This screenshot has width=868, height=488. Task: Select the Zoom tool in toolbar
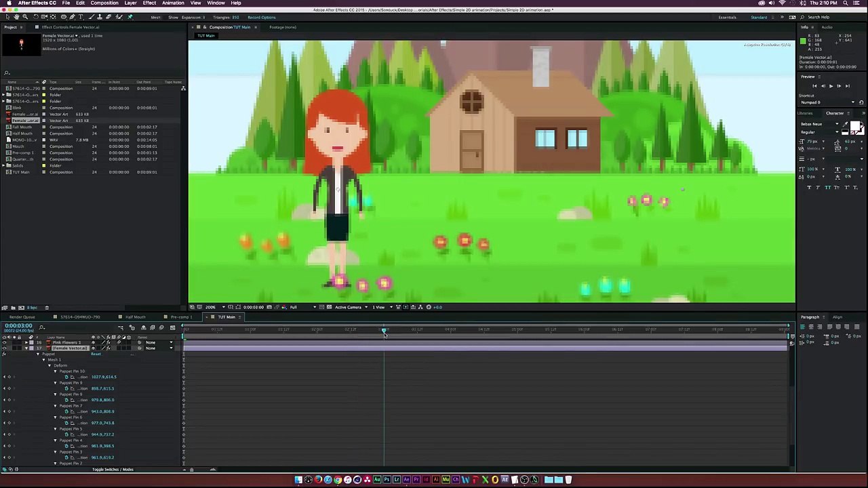(x=25, y=17)
